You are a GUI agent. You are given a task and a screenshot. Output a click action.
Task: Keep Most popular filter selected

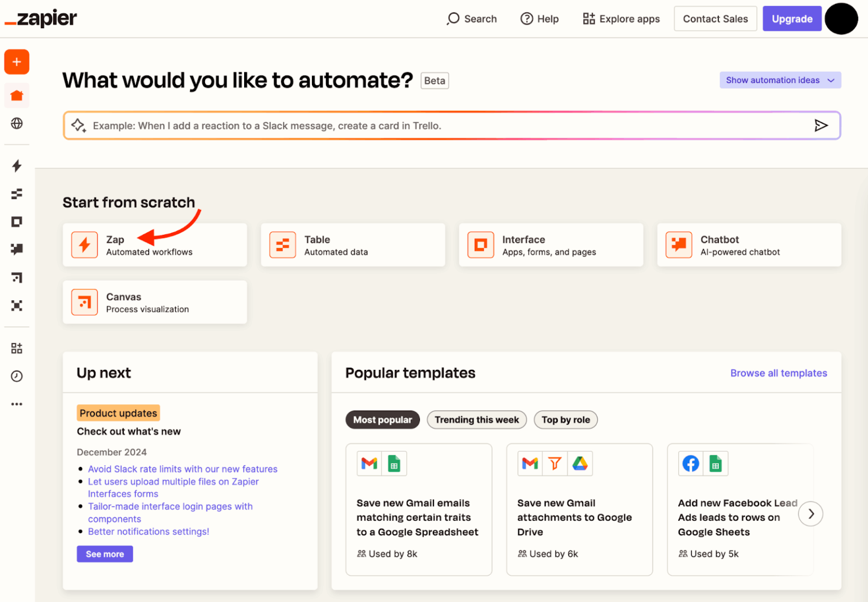383,420
